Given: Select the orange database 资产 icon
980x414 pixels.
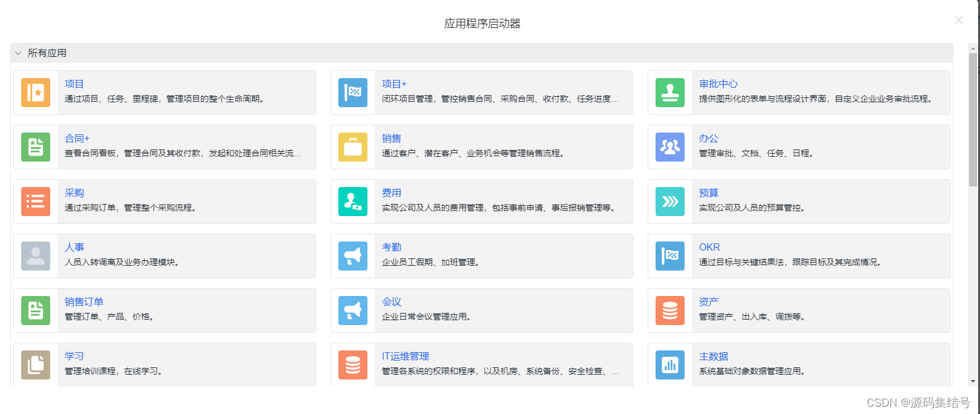Looking at the screenshot, I should 670,310.
